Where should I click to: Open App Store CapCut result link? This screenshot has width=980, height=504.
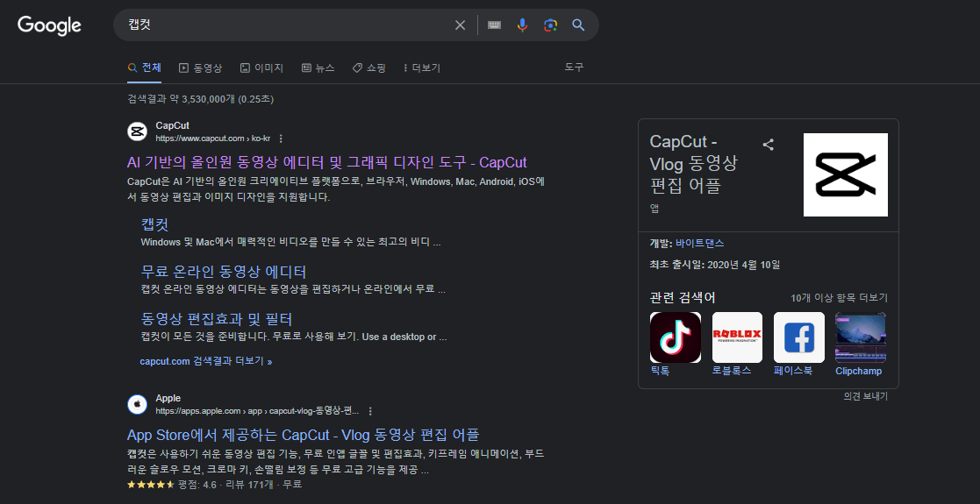(304, 435)
